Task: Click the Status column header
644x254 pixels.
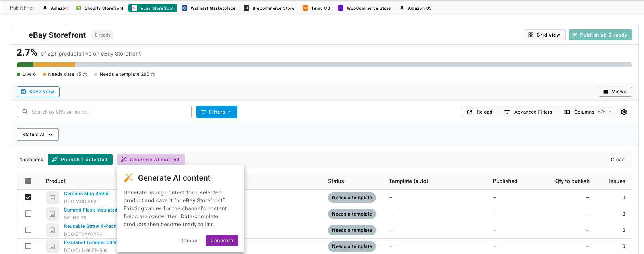Action: (336, 181)
